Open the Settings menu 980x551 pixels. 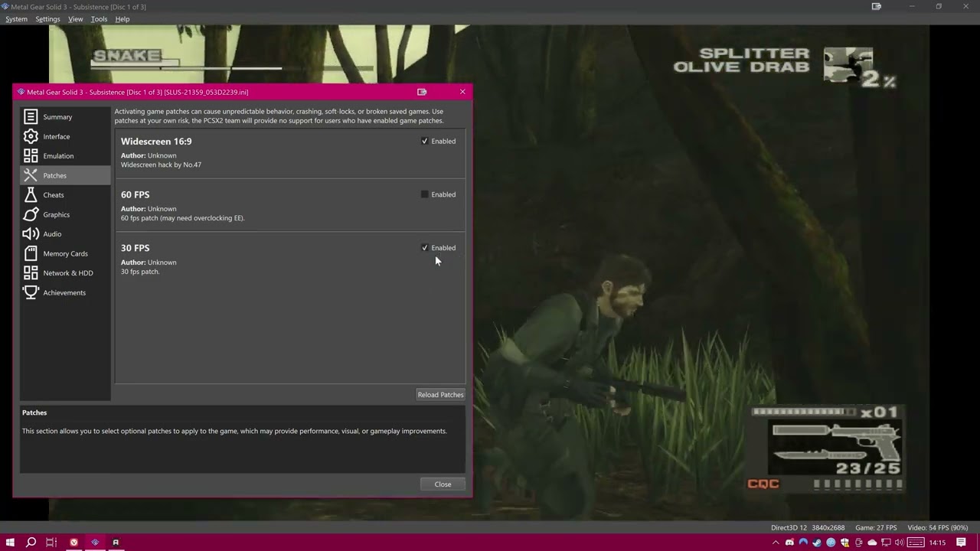[47, 19]
